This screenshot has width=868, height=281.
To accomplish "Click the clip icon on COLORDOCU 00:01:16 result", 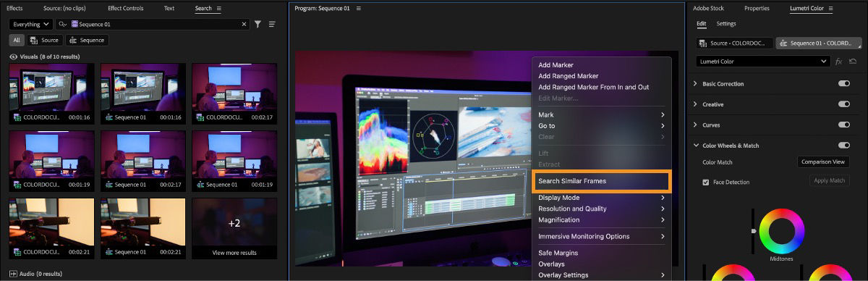I will pyautogui.click(x=17, y=117).
